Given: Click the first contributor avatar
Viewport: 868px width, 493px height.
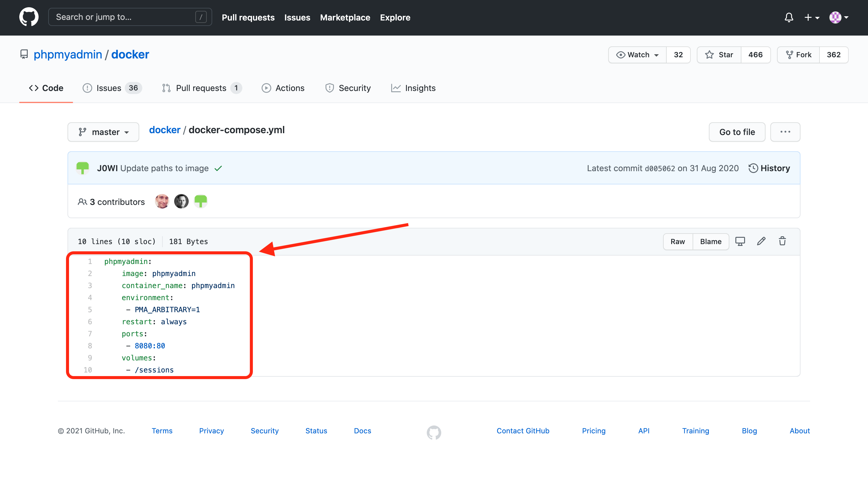Looking at the screenshot, I should (162, 202).
